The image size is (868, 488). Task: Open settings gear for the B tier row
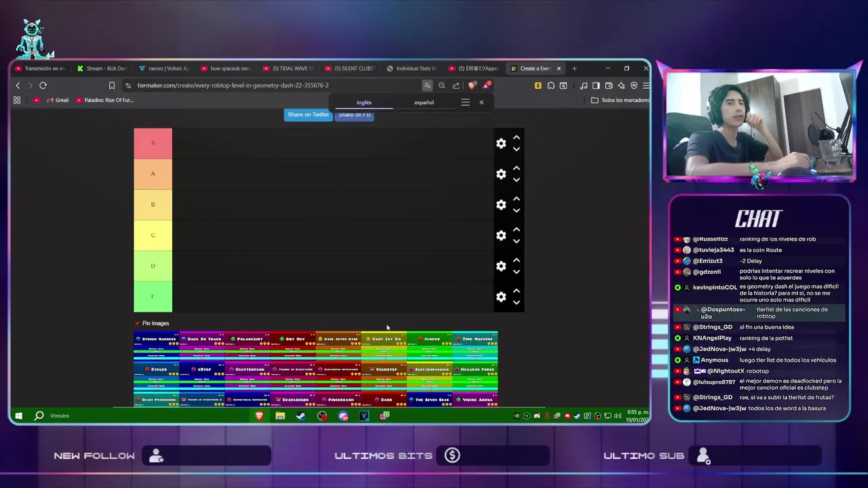pyautogui.click(x=500, y=205)
